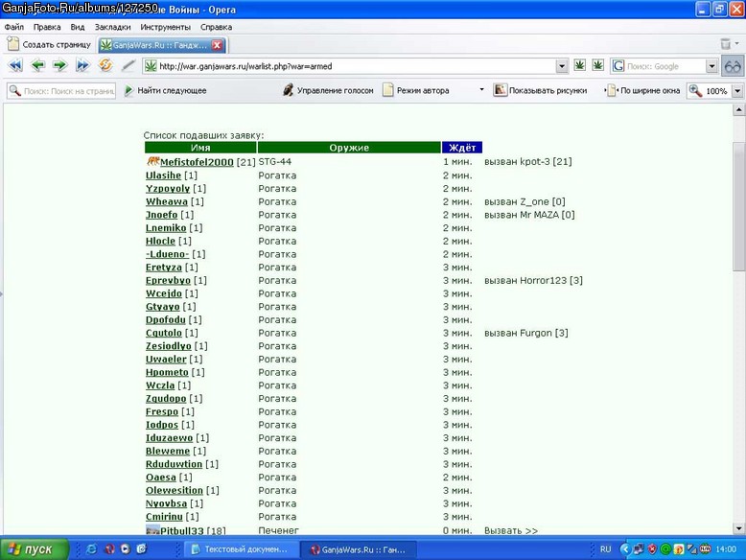Click the voice control icon Управление голосом
Image resolution: width=746 pixels, height=560 pixels.
[288, 90]
